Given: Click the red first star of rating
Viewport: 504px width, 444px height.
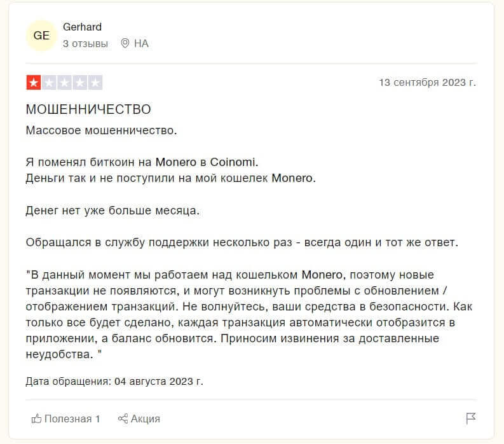Looking at the screenshot, I should click(x=34, y=83).
